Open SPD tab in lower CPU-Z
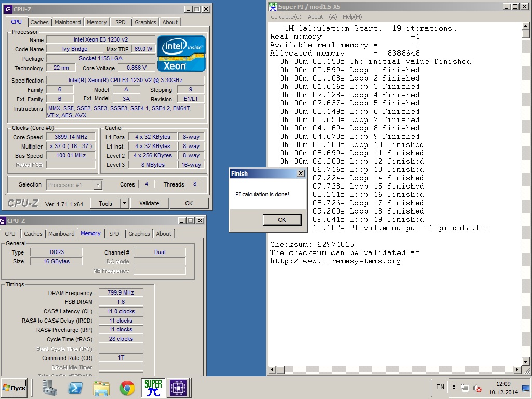The width and height of the screenshot is (532, 399). coord(114,234)
